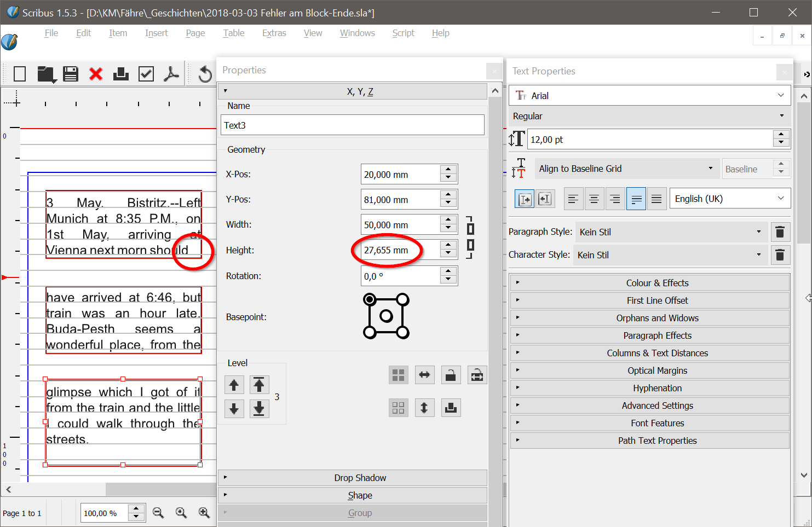Raise item to top level
Viewport: 812px width, 527px height.
pos(259,385)
